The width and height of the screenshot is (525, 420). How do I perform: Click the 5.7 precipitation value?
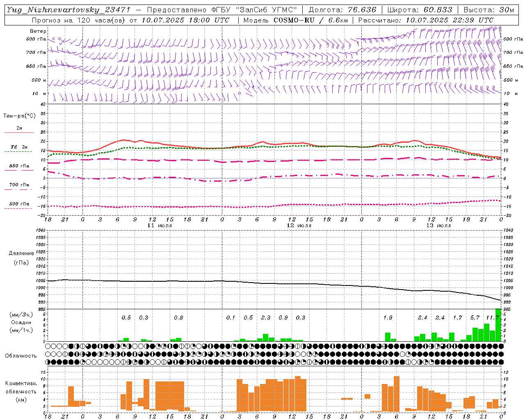(x=475, y=317)
